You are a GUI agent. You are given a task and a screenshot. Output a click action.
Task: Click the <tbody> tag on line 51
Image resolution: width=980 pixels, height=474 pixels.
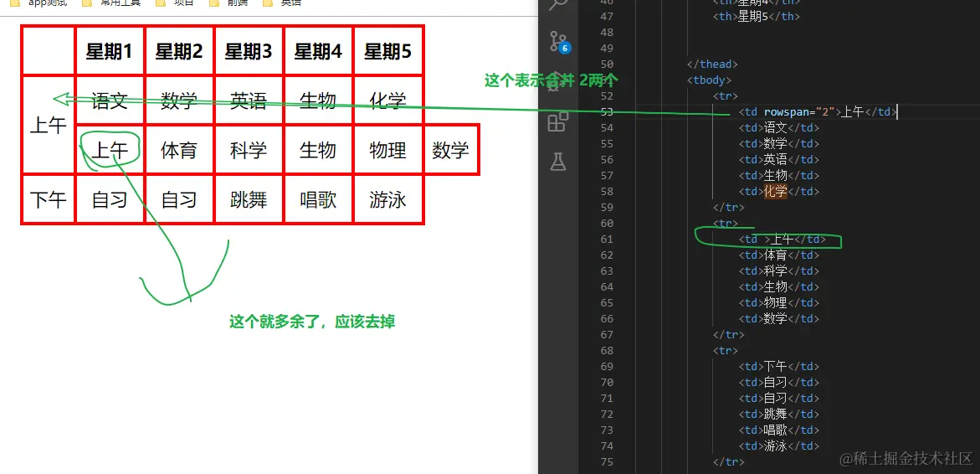coord(709,80)
